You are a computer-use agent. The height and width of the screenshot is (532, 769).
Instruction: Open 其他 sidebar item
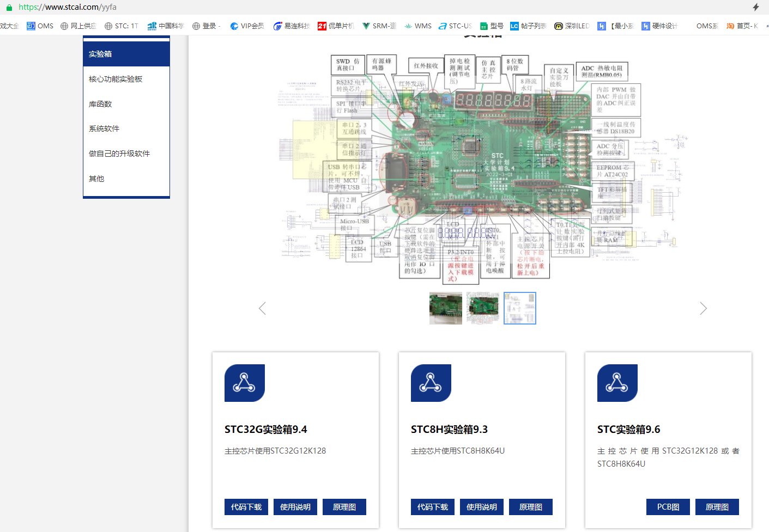coord(126,179)
